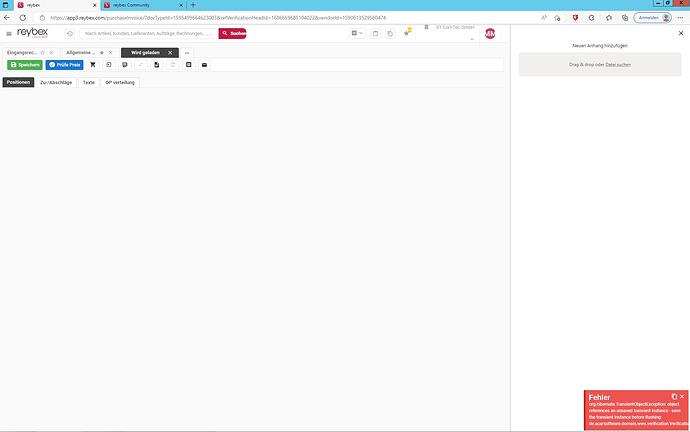Click the greyed undo arrow toolbar icon
The image size is (690, 432).
[x=141, y=65]
